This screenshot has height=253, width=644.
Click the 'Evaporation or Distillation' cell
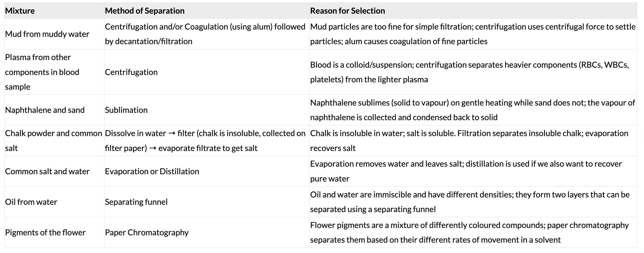pyautogui.click(x=152, y=171)
